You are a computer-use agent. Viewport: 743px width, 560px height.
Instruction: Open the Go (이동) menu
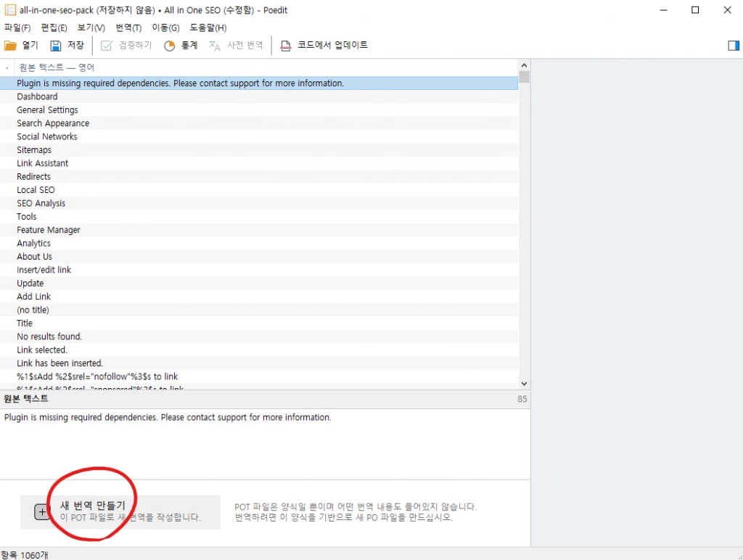[165, 28]
